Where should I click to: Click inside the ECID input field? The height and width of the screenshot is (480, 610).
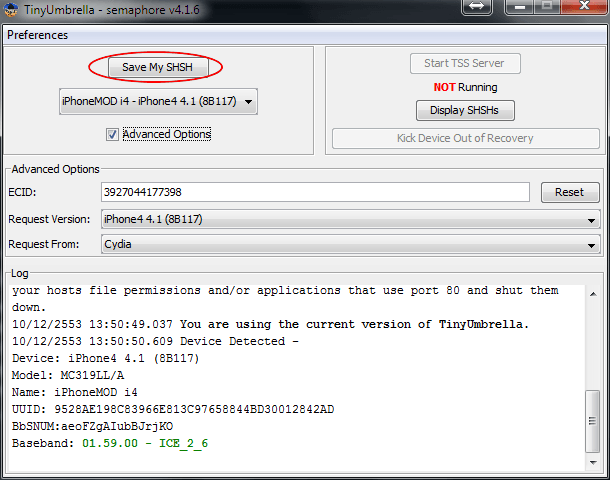pyautogui.click(x=314, y=192)
